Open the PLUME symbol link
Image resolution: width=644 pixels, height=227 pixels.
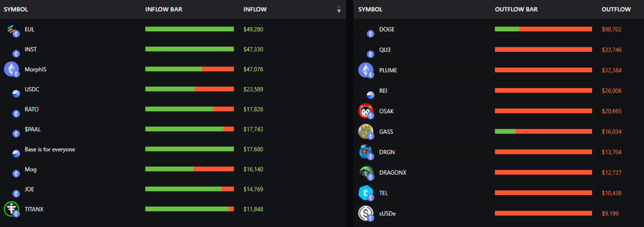(x=388, y=70)
